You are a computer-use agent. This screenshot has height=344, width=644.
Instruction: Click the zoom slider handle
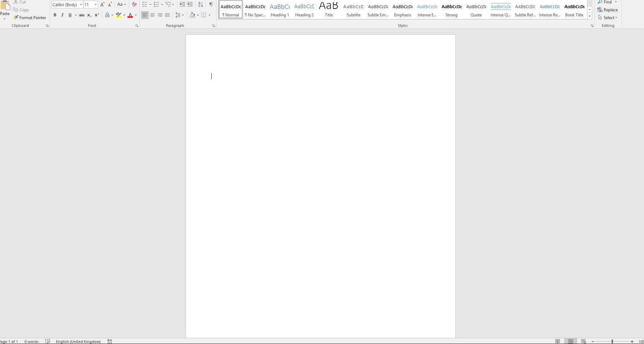pos(612,341)
